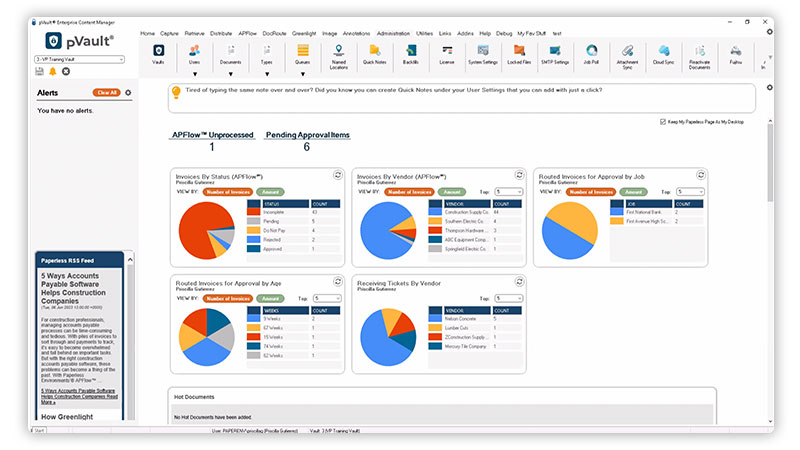Viewport: 800px width, 450px height.
Task: Open Top dropdown in Receiving Tickets By Vendor
Action: pos(509,298)
